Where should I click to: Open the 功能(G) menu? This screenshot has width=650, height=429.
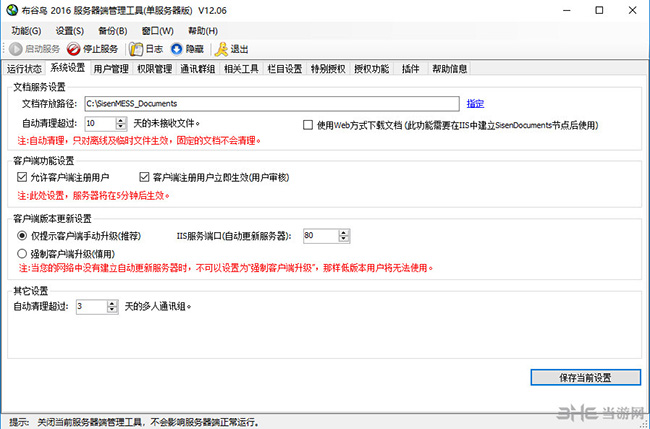[x=27, y=31]
